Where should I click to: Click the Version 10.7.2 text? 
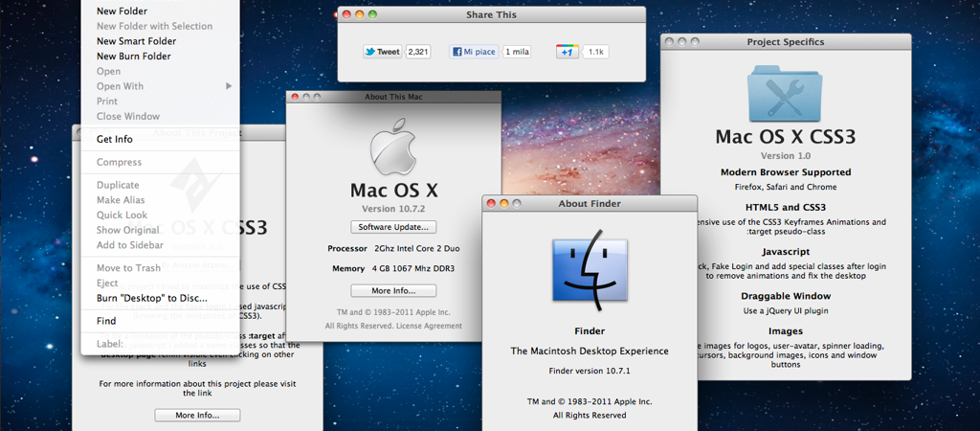coord(393,208)
